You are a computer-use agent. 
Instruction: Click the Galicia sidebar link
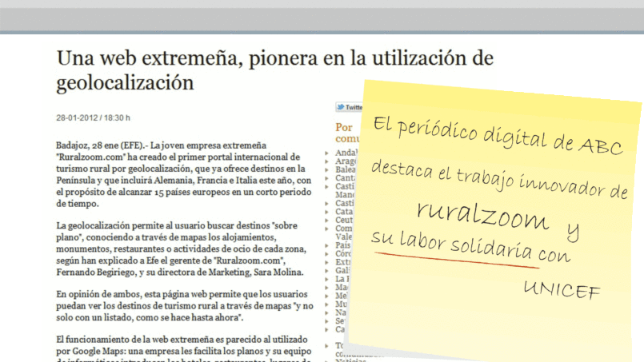pos(345,271)
